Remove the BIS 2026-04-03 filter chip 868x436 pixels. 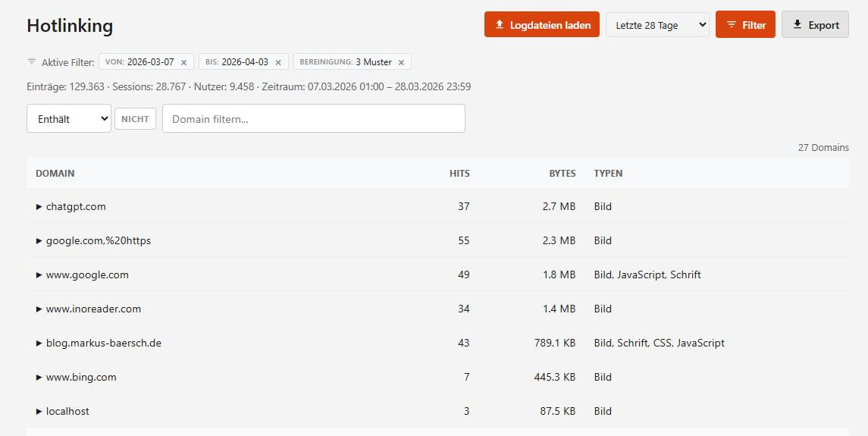tap(278, 62)
